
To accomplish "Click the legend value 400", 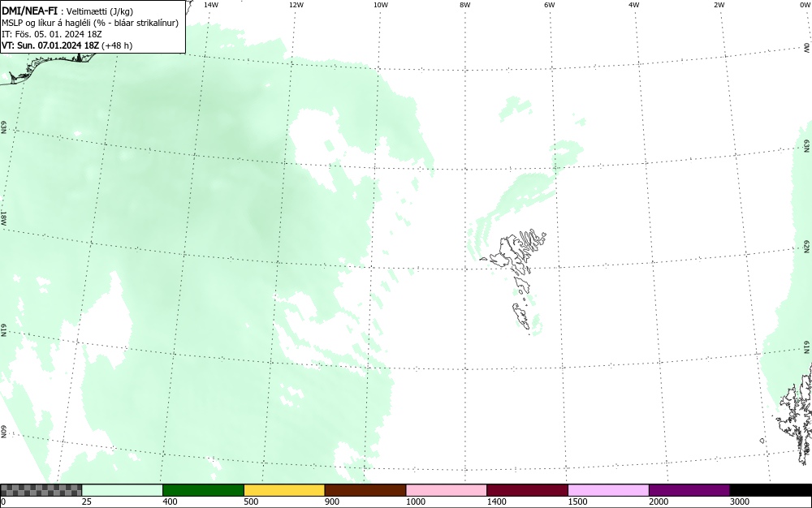I will pos(170,502).
